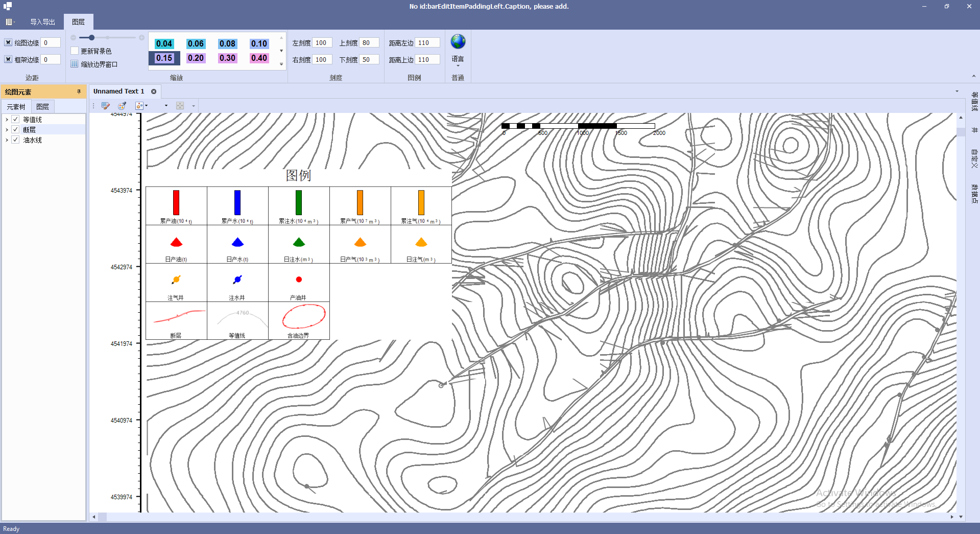
Task: Click the color palette eyedropper icon
Action: [122, 106]
